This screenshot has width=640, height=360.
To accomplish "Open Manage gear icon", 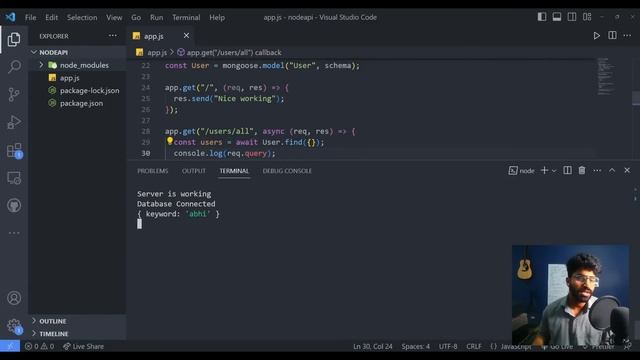I will point(14,326).
